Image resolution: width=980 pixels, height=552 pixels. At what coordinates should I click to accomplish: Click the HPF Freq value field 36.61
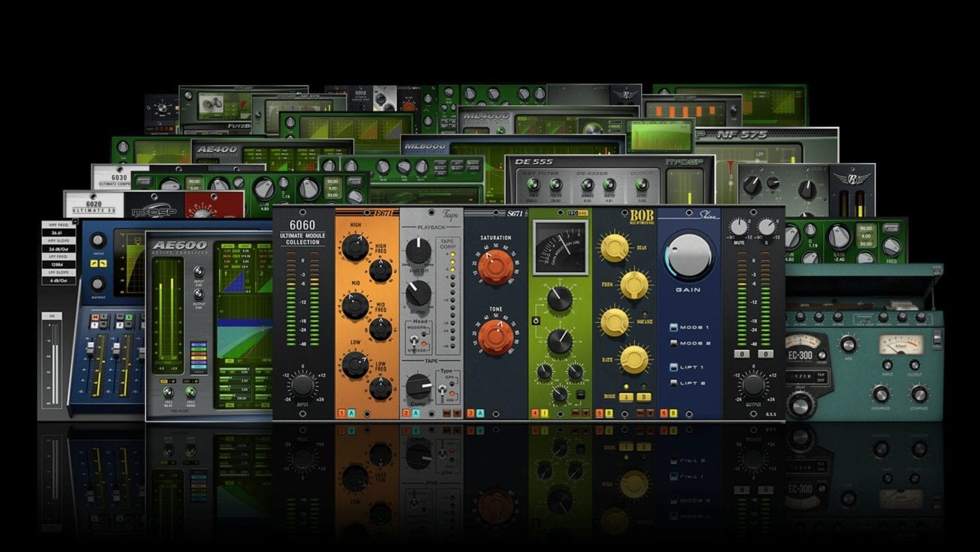pyautogui.click(x=59, y=233)
